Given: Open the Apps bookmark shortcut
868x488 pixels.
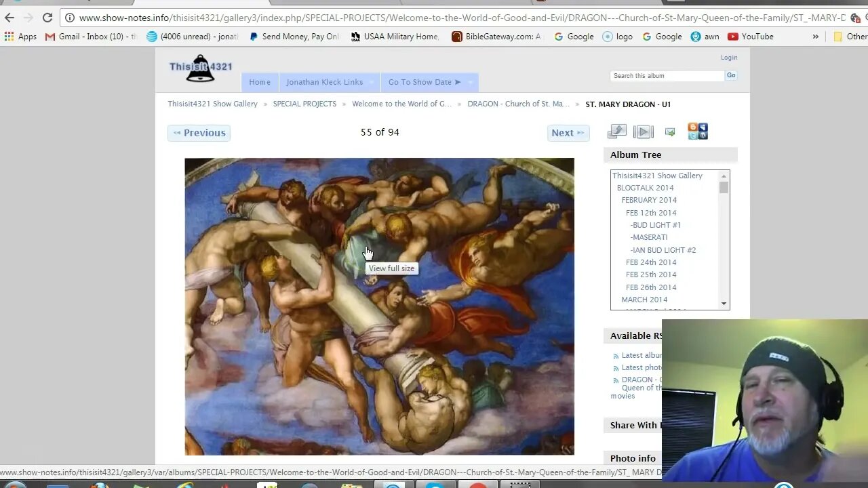Looking at the screenshot, I should click(20, 37).
